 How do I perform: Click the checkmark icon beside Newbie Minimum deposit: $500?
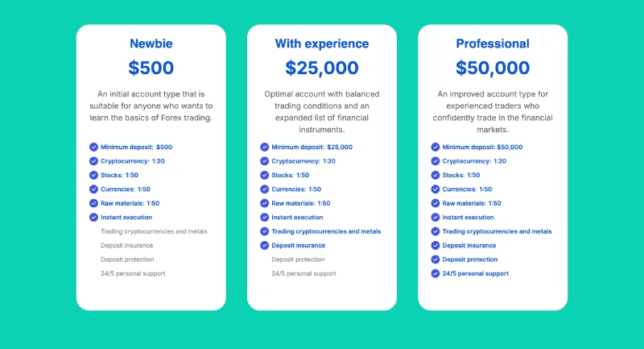tap(93, 147)
